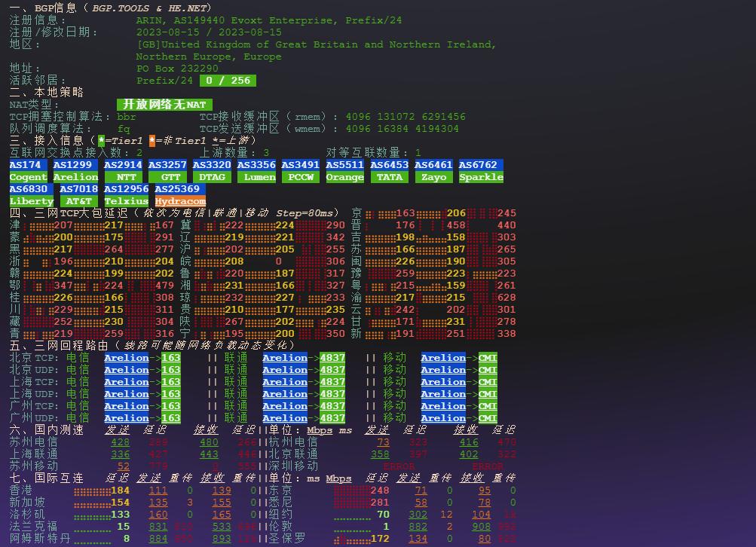Click the AS25369 ASN badge
This screenshot has width=756, height=547.
180,189
